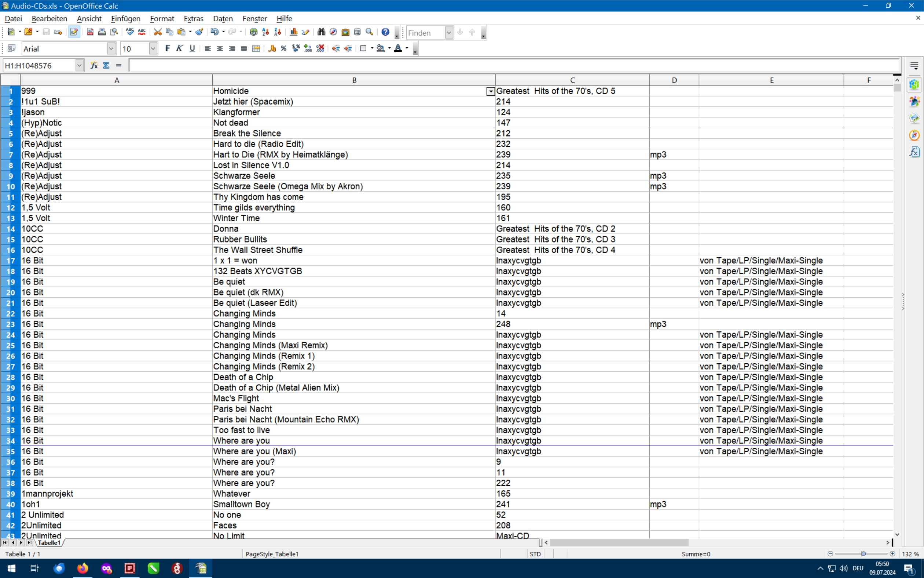Apply percent number format

[284, 48]
